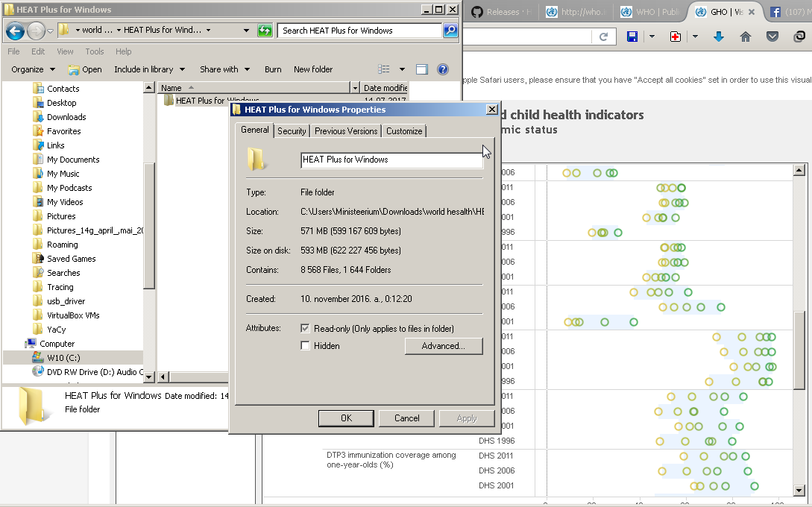This screenshot has width=812, height=507.
Task: Switch to the Security tab
Action: (x=292, y=131)
